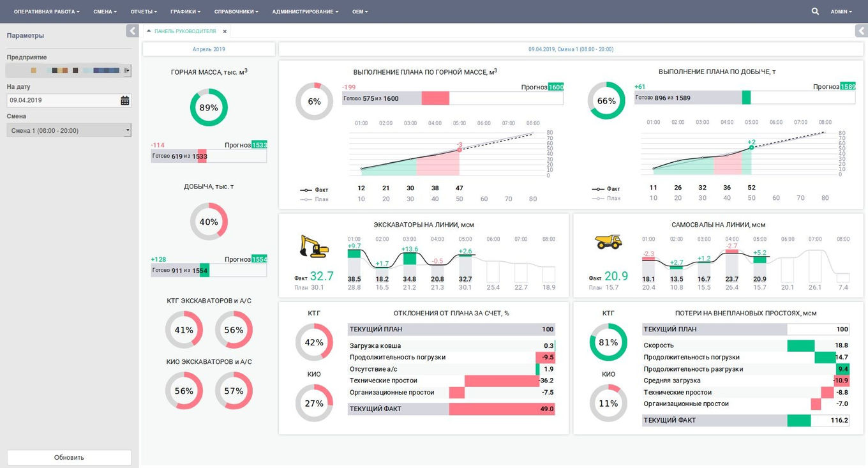Collapse the left Параметры panel arrow

click(132, 31)
